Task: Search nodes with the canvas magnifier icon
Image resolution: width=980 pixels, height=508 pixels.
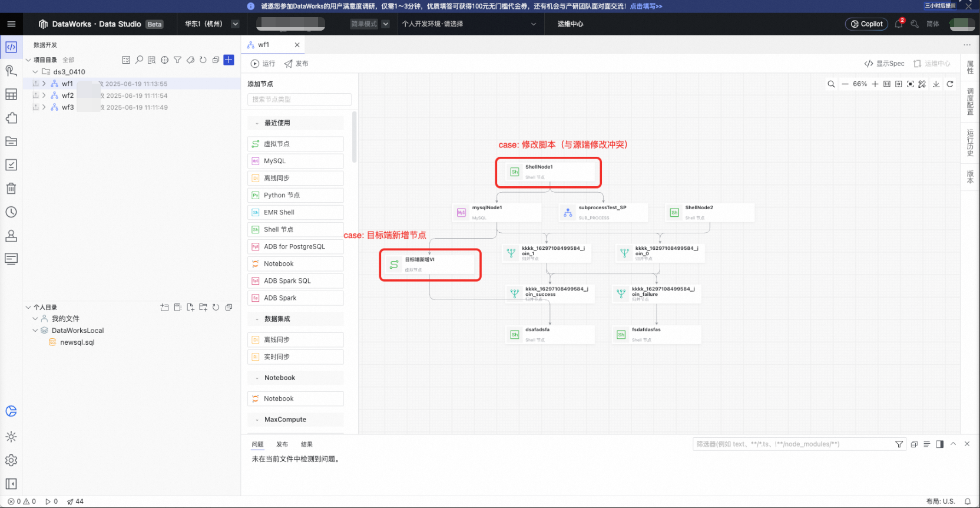Action: (x=831, y=84)
